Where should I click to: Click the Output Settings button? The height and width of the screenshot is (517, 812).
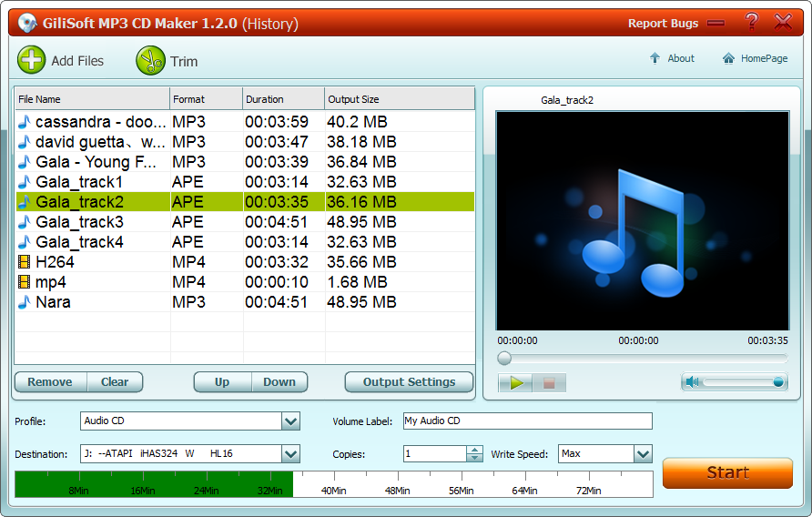(x=409, y=382)
